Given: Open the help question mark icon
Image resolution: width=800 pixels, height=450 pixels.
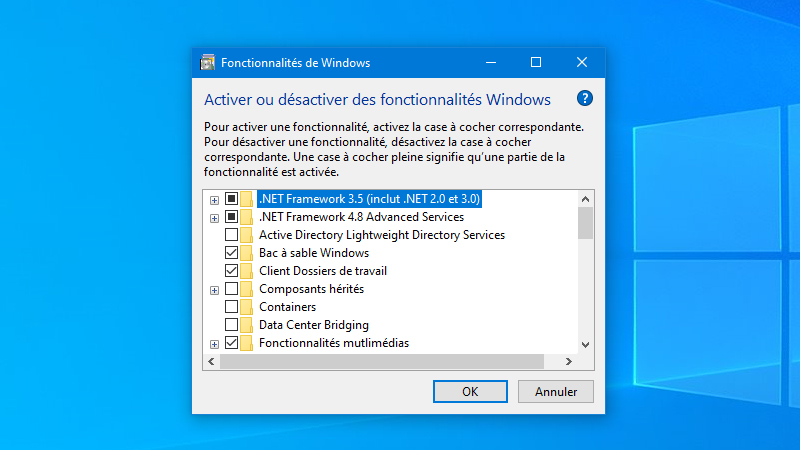Looking at the screenshot, I should click(585, 98).
